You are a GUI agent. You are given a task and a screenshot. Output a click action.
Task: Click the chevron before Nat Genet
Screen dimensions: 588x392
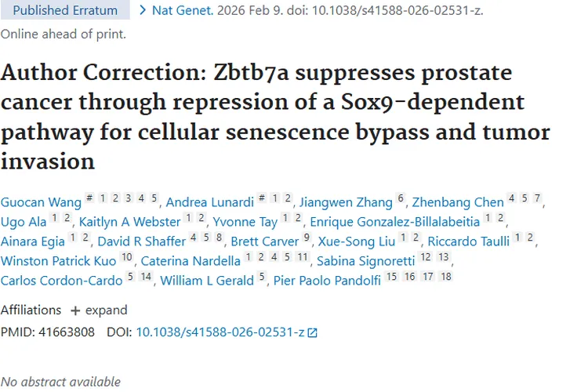pyautogui.click(x=142, y=11)
